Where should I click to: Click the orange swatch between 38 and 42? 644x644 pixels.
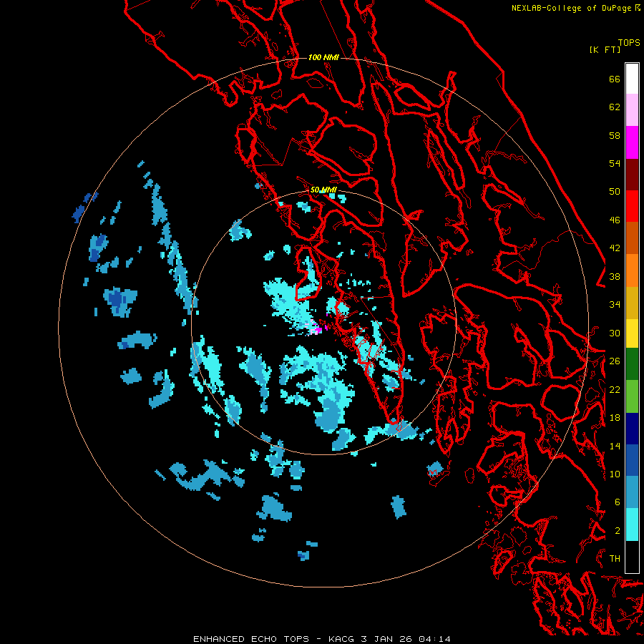(632, 270)
